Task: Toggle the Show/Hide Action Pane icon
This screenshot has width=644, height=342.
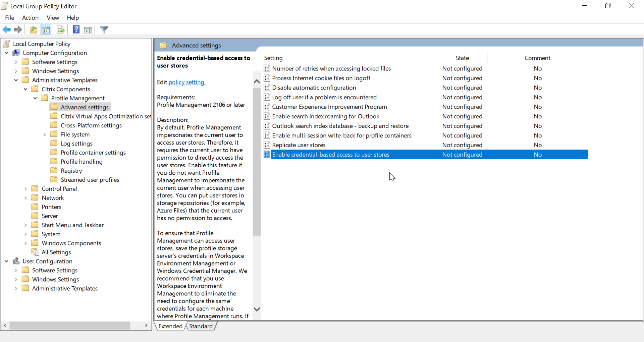Action: 88,30
